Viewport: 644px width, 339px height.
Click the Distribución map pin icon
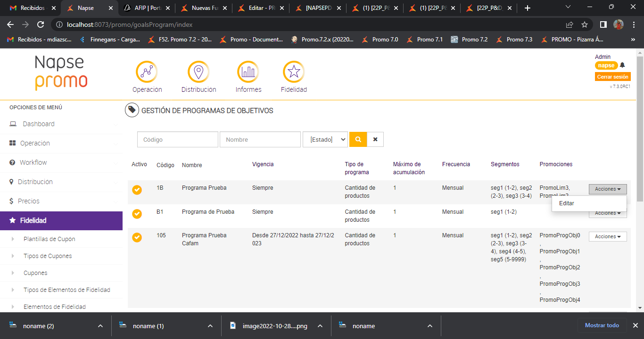(198, 72)
